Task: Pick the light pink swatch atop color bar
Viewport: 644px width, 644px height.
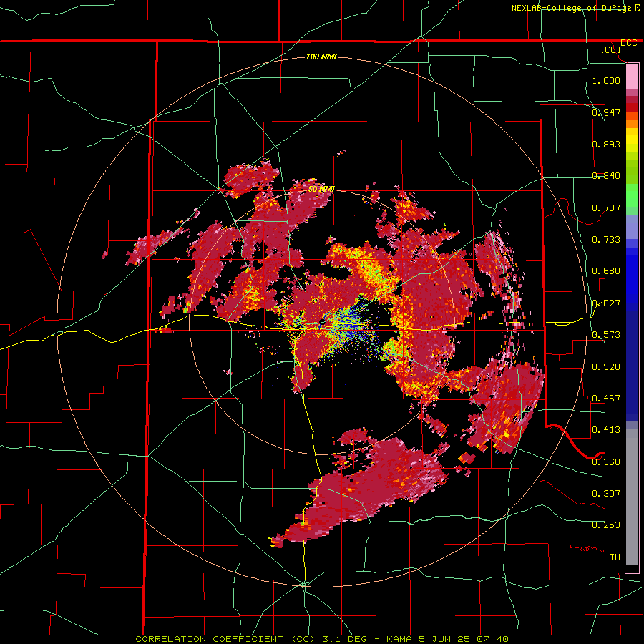Action: (632, 76)
